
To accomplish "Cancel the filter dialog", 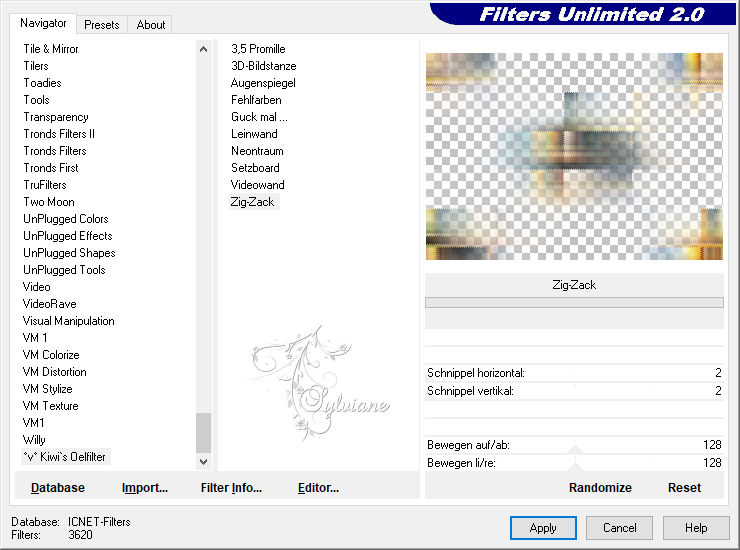I will click(619, 528).
